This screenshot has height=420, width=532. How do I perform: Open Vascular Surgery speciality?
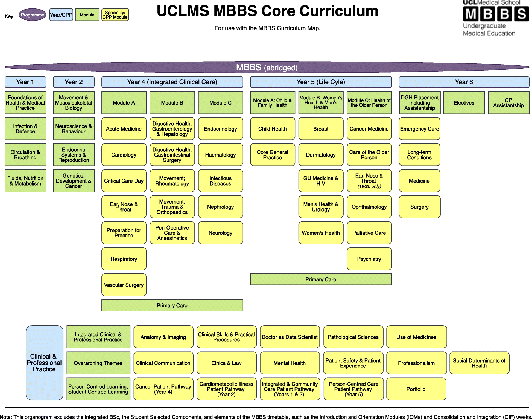tap(124, 285)
